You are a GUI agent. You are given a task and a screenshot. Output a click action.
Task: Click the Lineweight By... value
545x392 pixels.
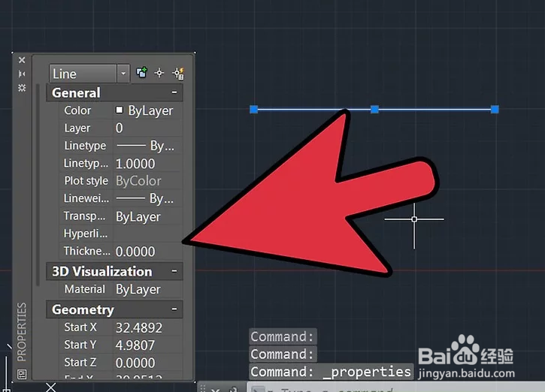[x=147, y=198]
